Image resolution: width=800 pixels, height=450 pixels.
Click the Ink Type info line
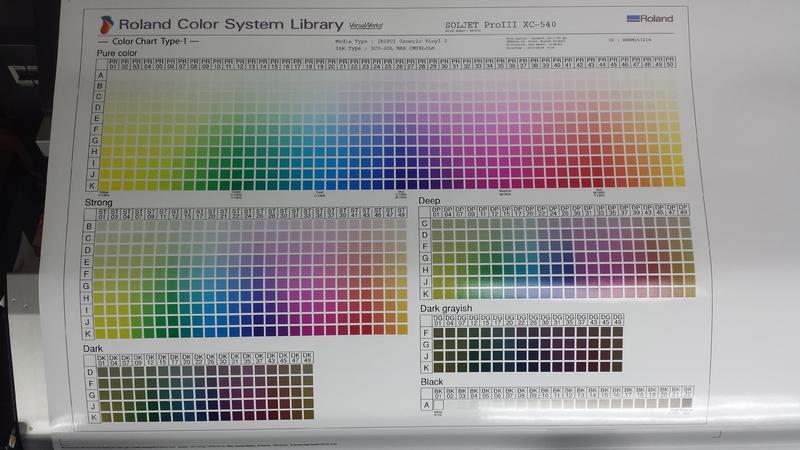(x=385, y=48)
